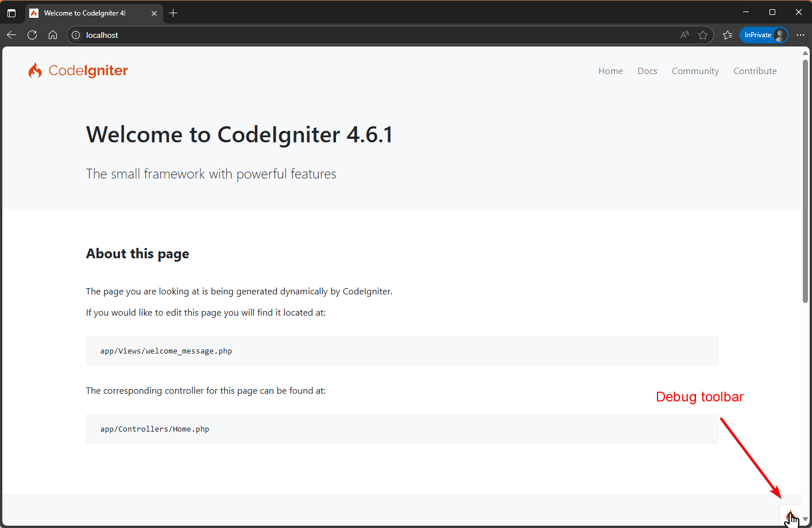Image resolution: width=812 pixels, height=528 pixels.
Task: Open browser Settings and more menu
Action: [x=801, y=35]
